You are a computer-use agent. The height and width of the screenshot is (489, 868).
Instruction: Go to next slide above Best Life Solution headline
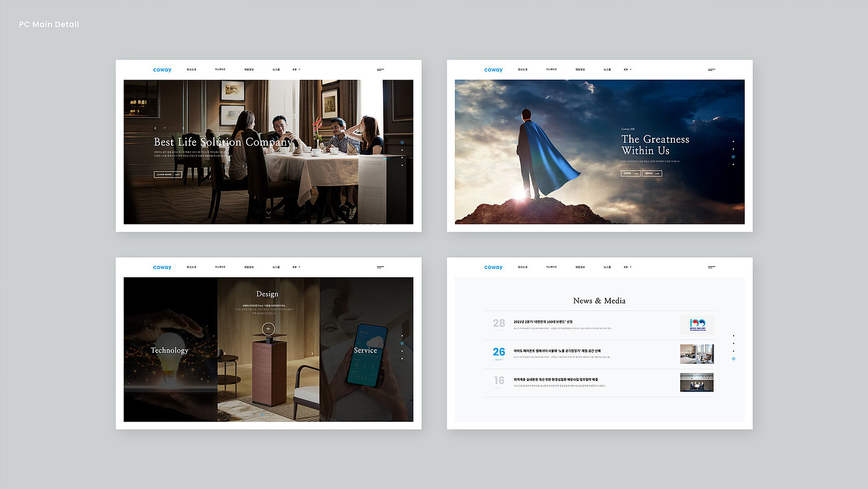tap(183, 128)
